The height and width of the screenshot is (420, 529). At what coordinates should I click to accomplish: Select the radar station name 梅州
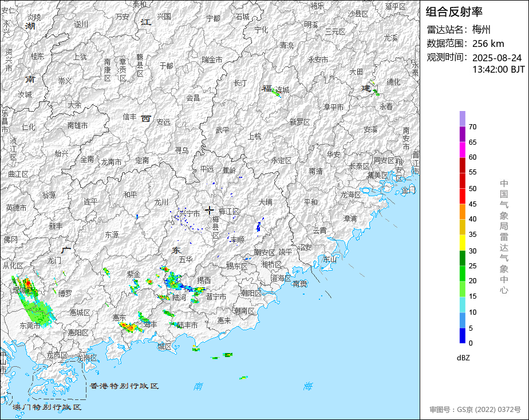tap(481, 30)
